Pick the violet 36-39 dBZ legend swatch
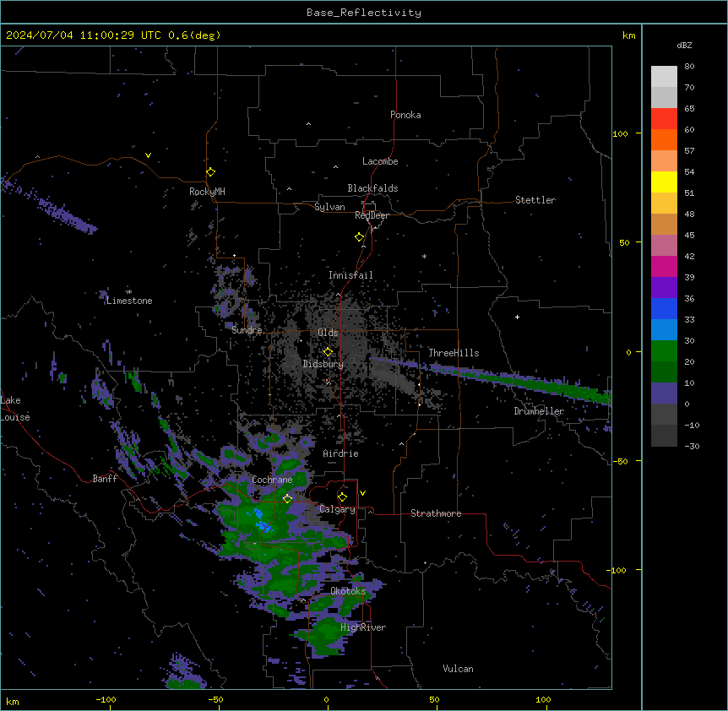The width and height of the screenshot is (728, 711). pos(664,287)
